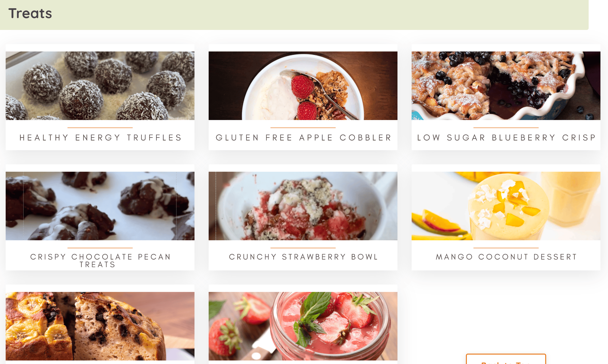Open the chocolate pecan treats photo
This screenshot has width=608, height=364.
100,206
